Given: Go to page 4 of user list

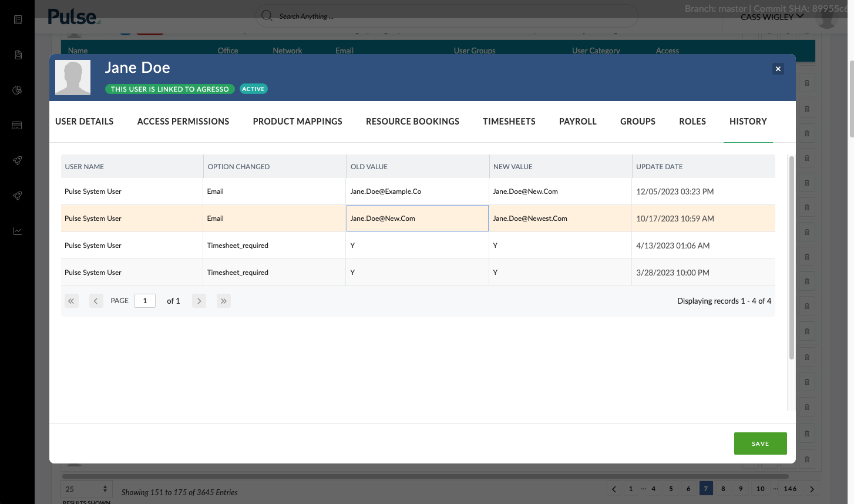Looking at the screenshot, I should [653, 489].
